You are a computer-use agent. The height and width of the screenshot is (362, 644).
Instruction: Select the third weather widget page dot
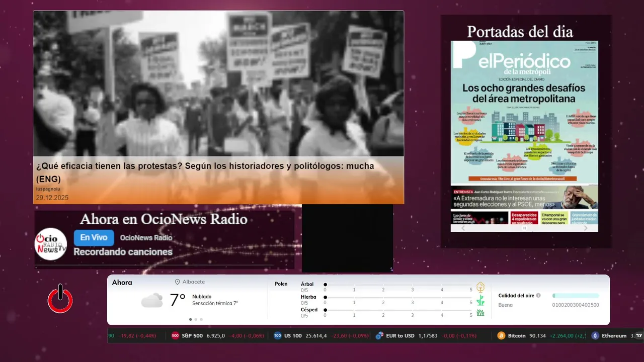pyautogui.click(x=201, y=319)
